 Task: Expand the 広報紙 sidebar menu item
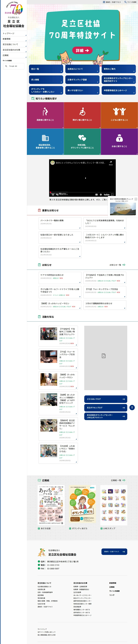pyautogui.click(x=14, y=55)
